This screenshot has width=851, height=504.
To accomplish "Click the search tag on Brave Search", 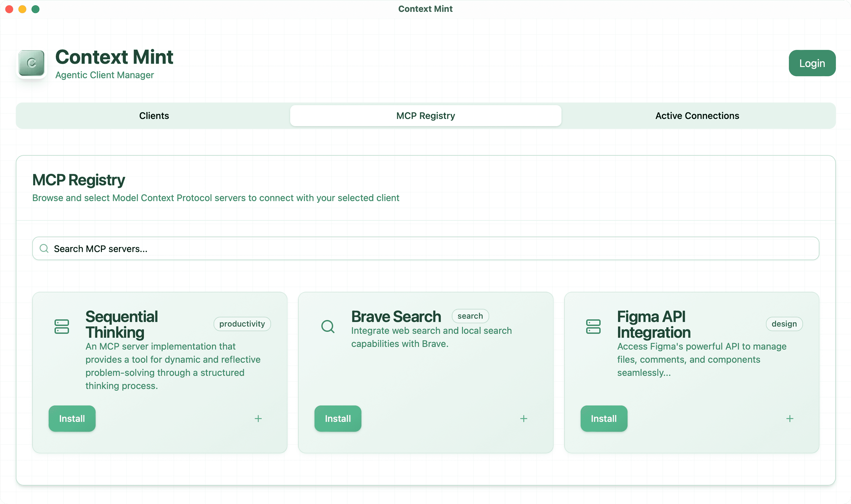I will click(470, 316).
